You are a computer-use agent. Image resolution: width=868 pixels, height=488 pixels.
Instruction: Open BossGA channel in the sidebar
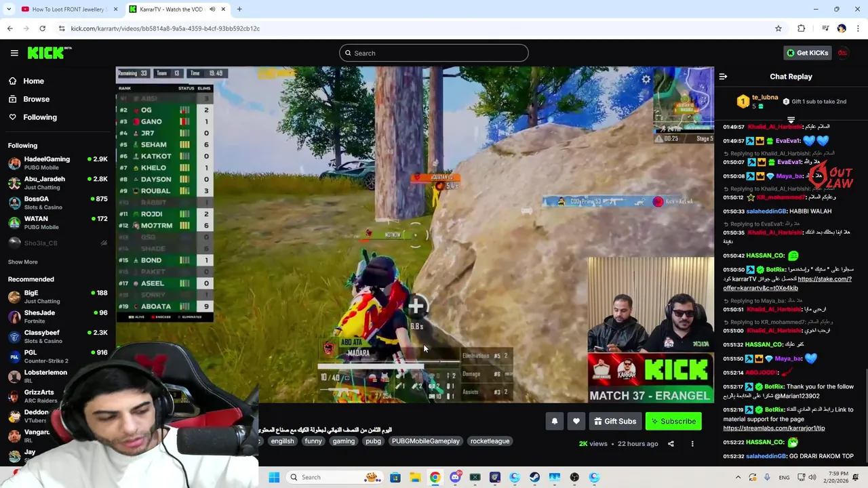click(x=57, y=203)
